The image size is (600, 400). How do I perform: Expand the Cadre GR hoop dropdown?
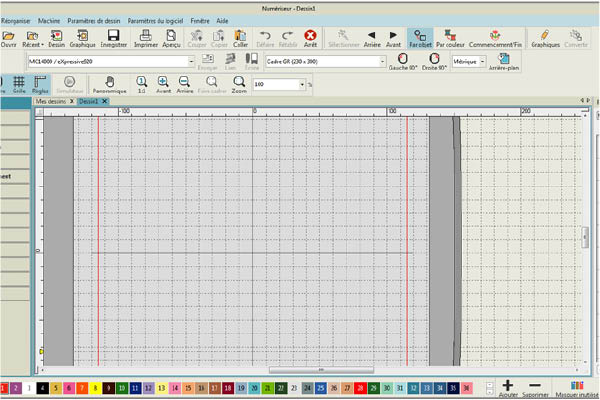click(381, 61)
